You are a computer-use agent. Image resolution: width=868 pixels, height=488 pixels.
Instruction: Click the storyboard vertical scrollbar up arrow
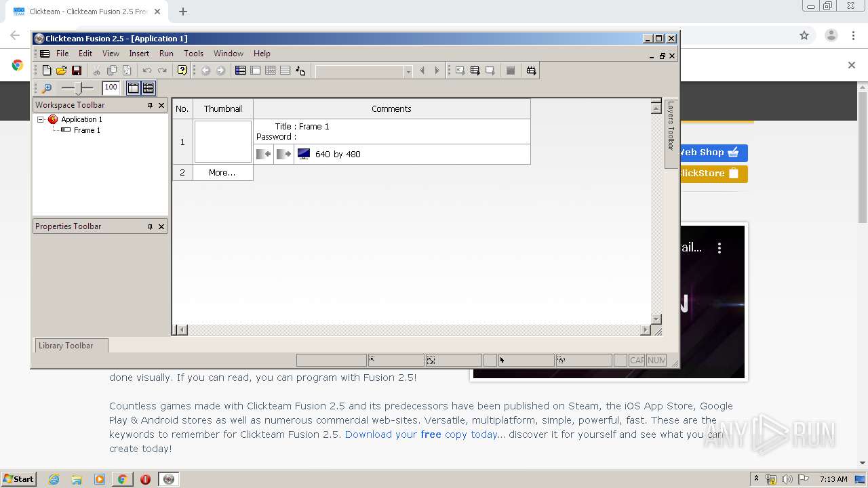pos(656,108)
